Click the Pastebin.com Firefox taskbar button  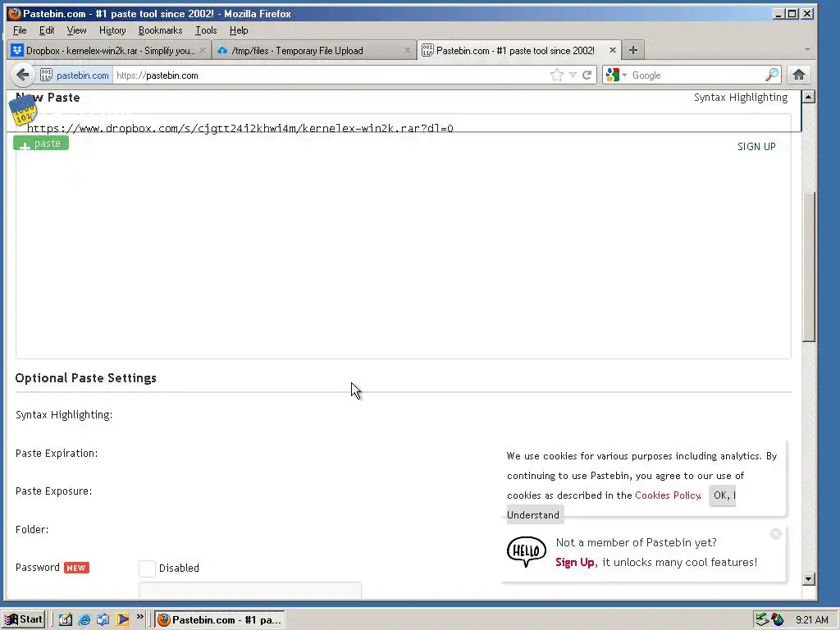(220, 619)
